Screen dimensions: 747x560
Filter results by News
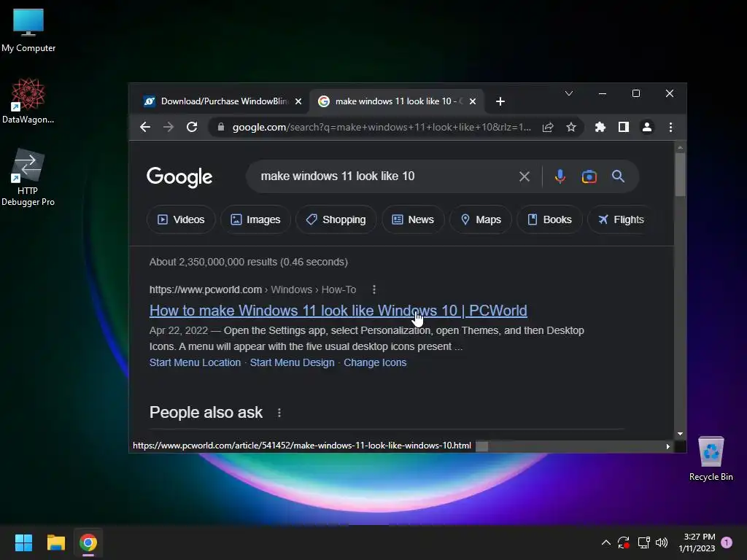tap(413, 219)
